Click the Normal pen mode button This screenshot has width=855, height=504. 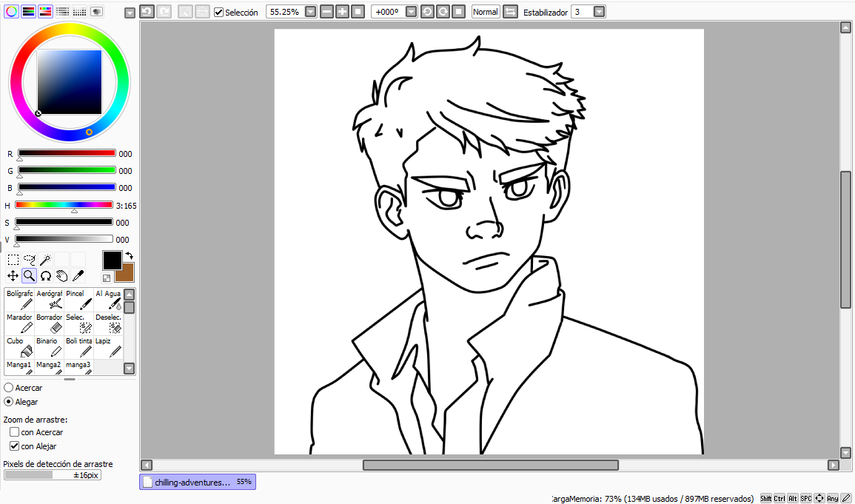coord(486,11)
